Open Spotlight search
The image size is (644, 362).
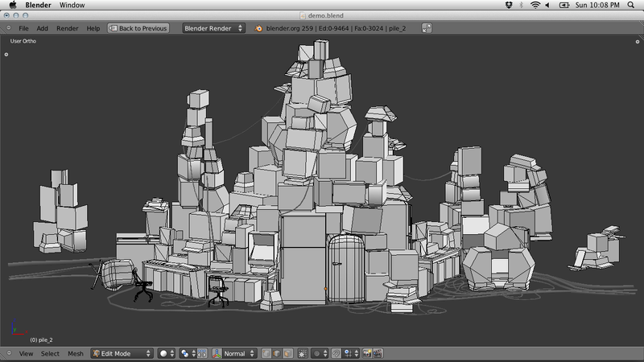[x=631, y=5]
